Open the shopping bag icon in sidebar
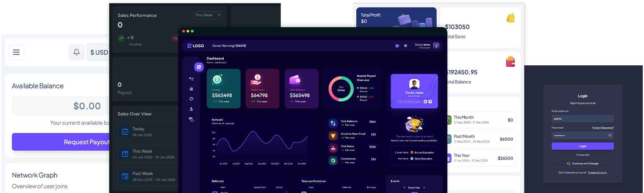 coord(191,89)
